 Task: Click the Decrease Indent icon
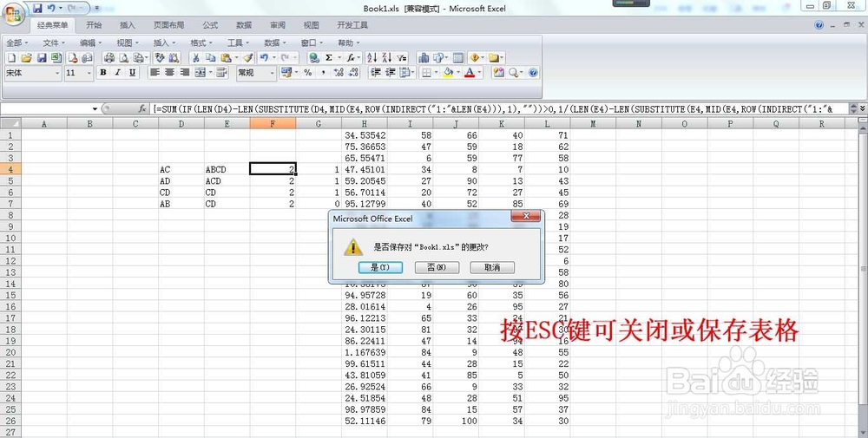tap(375, 73)
